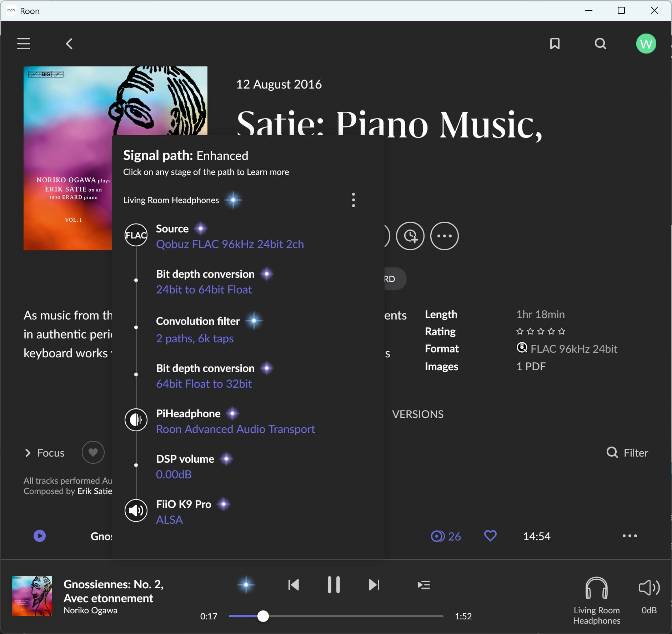The height and width of the screenshot is (634, 672).
Task: Open the play queue icon
Action: (x=423, y=585)
